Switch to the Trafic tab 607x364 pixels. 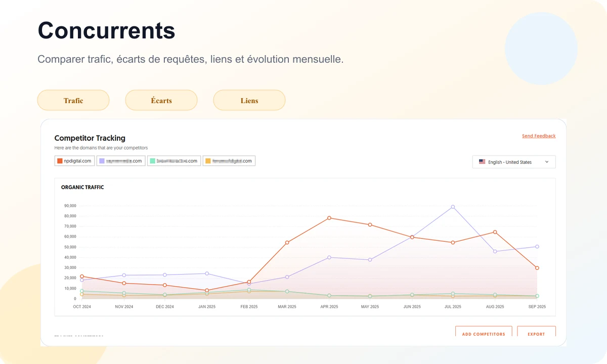[73, 100]
